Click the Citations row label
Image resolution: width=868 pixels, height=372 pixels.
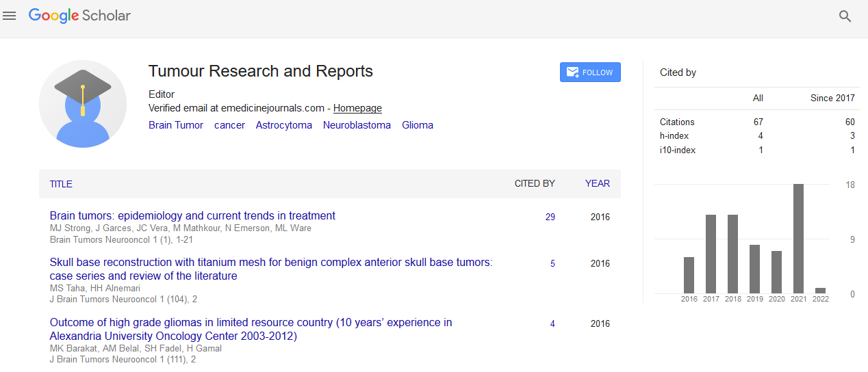[x=677, y=122]
